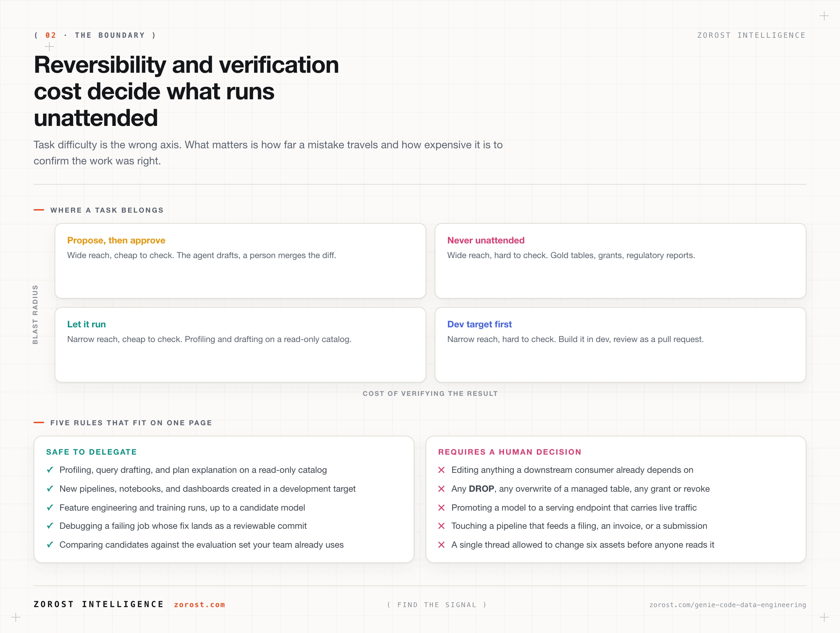Click the checkmark next to Debugging a failing job
Screen dimensions: 840x633
pos(50,526)
